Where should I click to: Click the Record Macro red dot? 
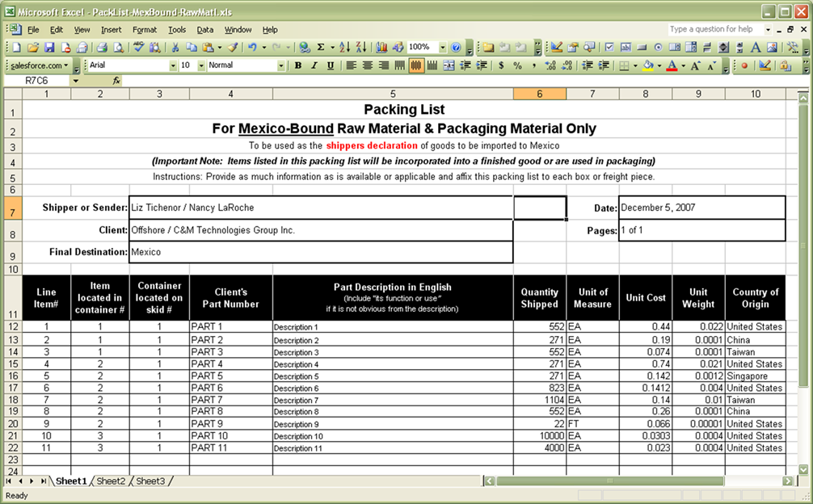pos(744,65)
